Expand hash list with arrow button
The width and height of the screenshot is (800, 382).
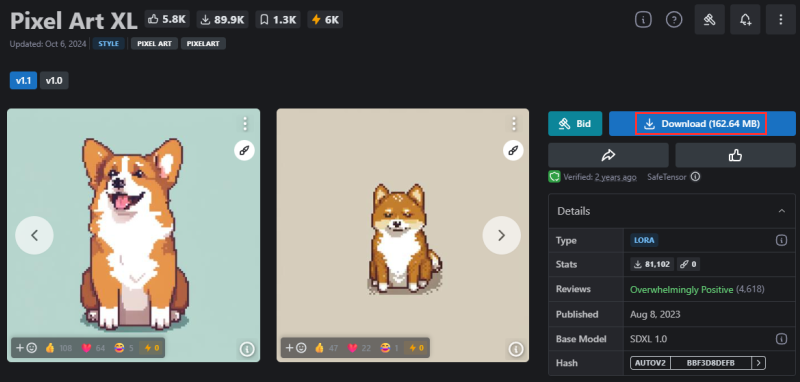[x=759, y=363]
